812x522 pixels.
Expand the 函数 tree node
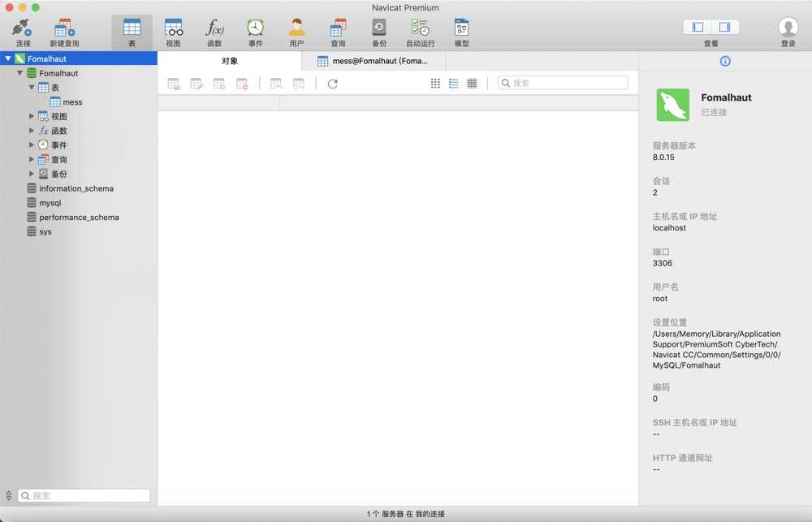[x=32, y=131]
